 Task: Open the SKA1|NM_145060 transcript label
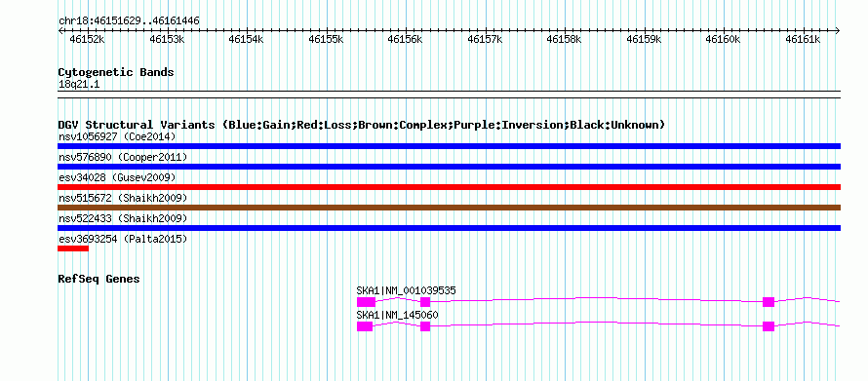pos(398,315)
